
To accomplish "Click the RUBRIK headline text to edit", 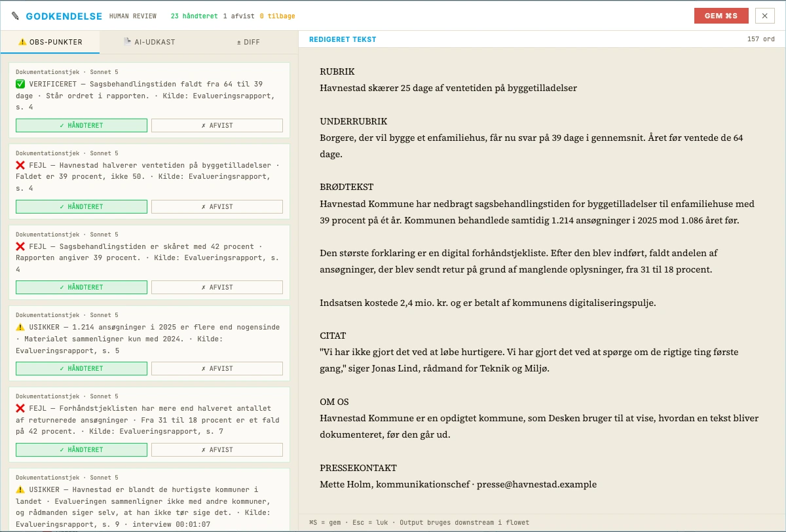I will click(x=448, y=88).
